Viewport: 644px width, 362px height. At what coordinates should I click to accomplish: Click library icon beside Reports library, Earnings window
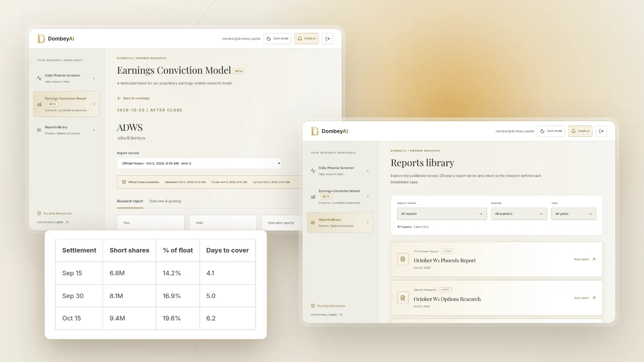39,130
